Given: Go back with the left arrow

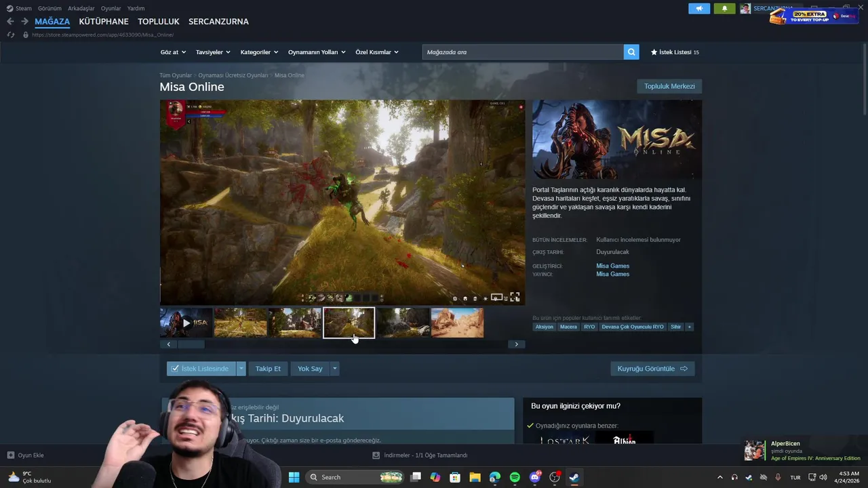Looking at the screenshot, I should tap(10, 22).
